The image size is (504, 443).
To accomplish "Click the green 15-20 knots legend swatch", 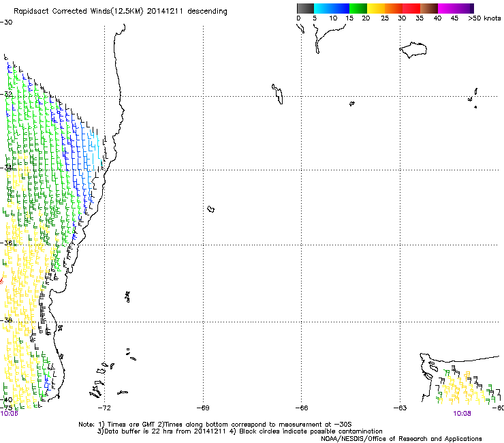I will [x=358, y=8].
